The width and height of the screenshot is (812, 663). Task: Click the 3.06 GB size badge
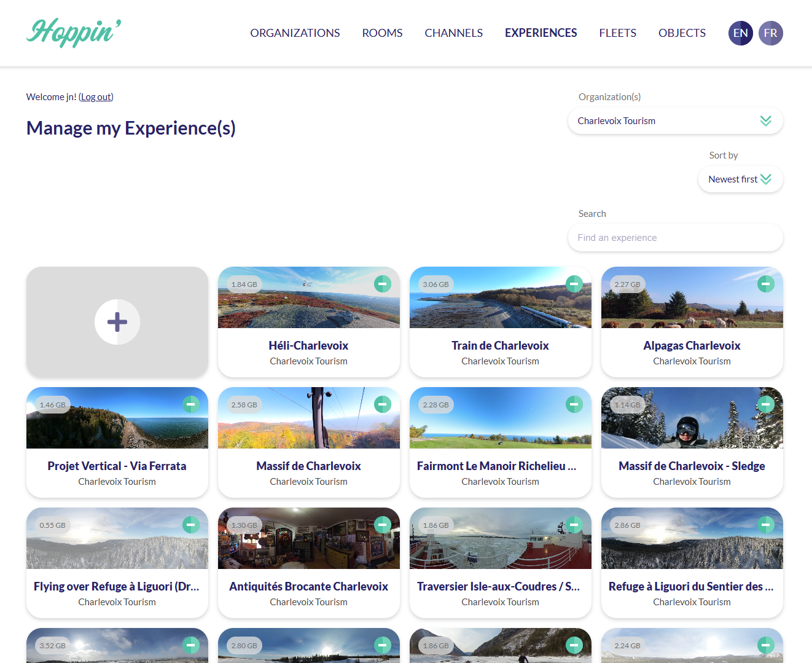click(436, 284)
